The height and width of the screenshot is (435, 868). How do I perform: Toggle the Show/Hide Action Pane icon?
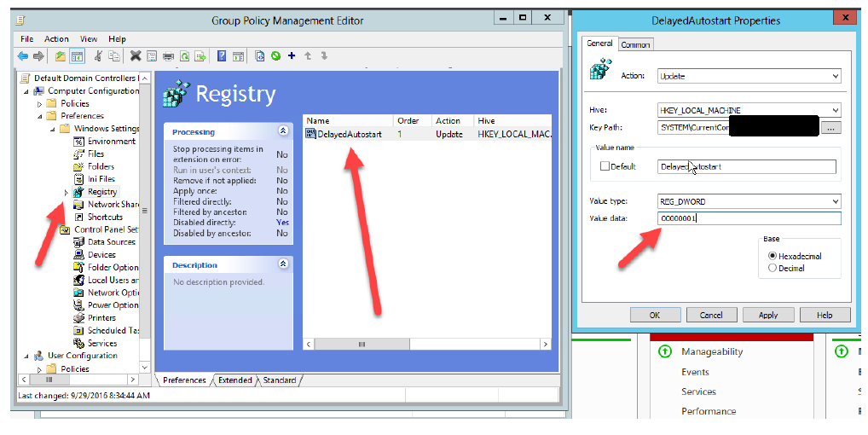point(238,56)
